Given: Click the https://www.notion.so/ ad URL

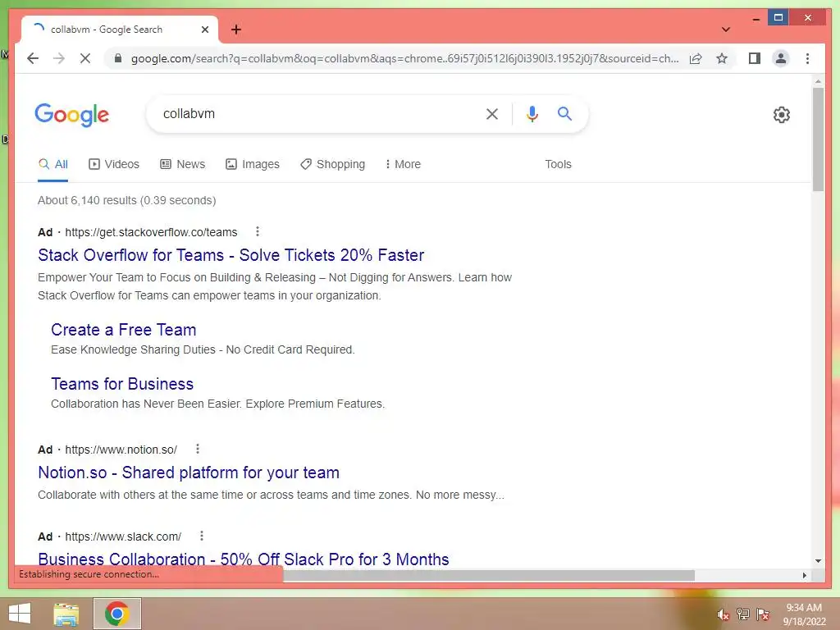Looking at the screenshot, I should pyautogui.click(x=121, y=450).
